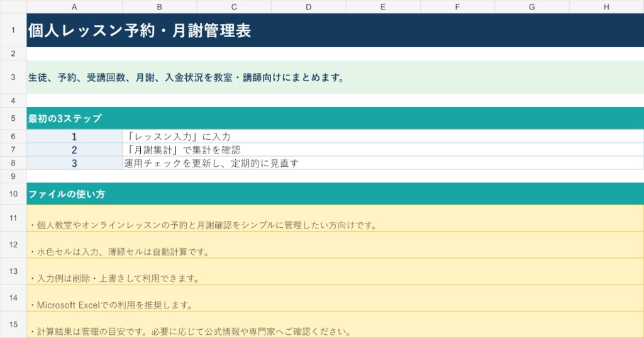The image size is (644, 338).
Task: Select row 12 header
Action: [13, 245]
